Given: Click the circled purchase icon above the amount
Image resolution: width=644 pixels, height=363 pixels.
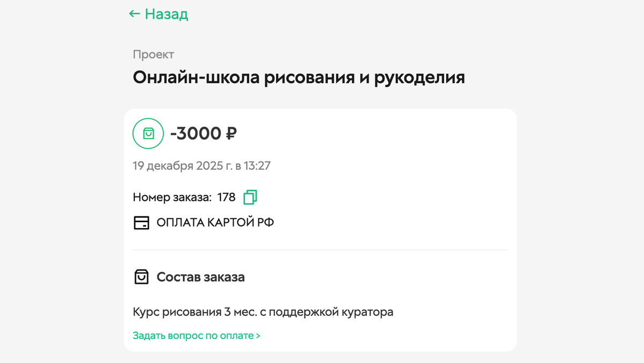Looking at the screenshot, I should (148, 133).
